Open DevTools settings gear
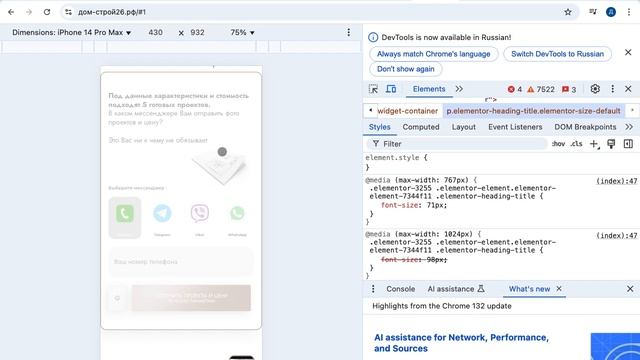 [595, 89]
